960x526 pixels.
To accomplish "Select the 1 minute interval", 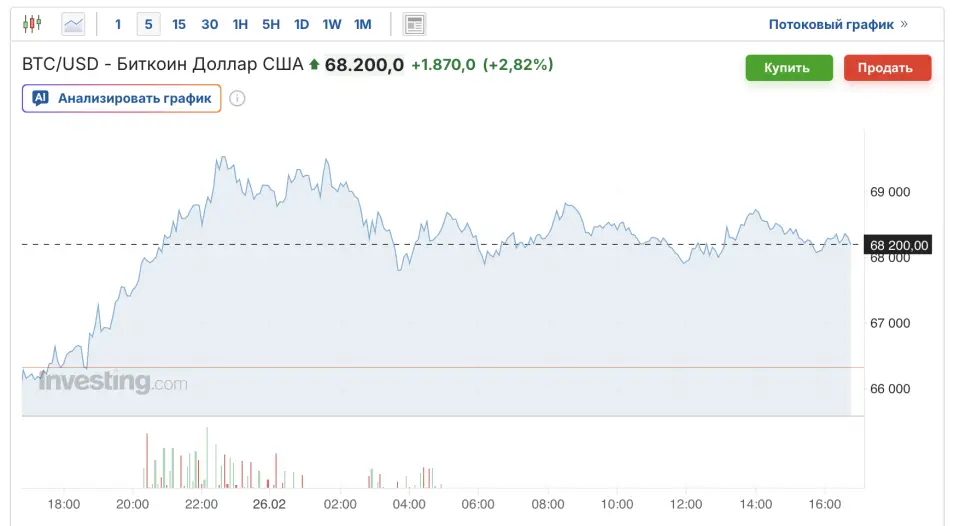I will pos(118,24).
